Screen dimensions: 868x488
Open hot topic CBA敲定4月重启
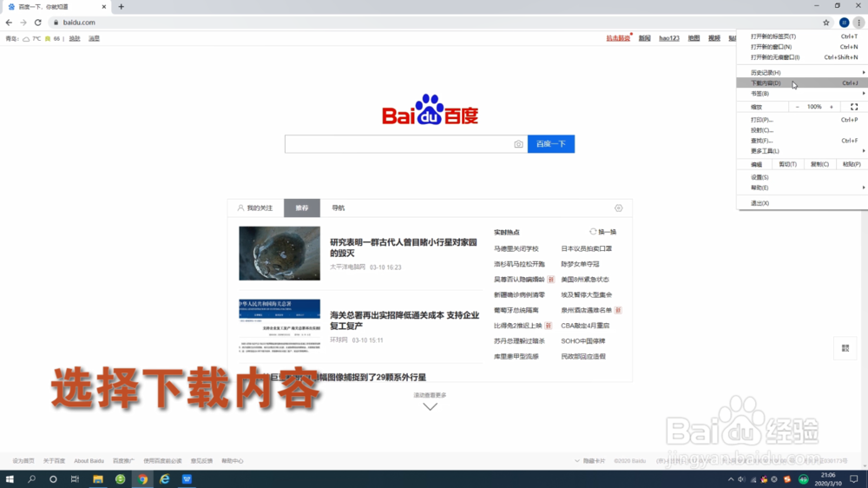click(x=584, y=326)
